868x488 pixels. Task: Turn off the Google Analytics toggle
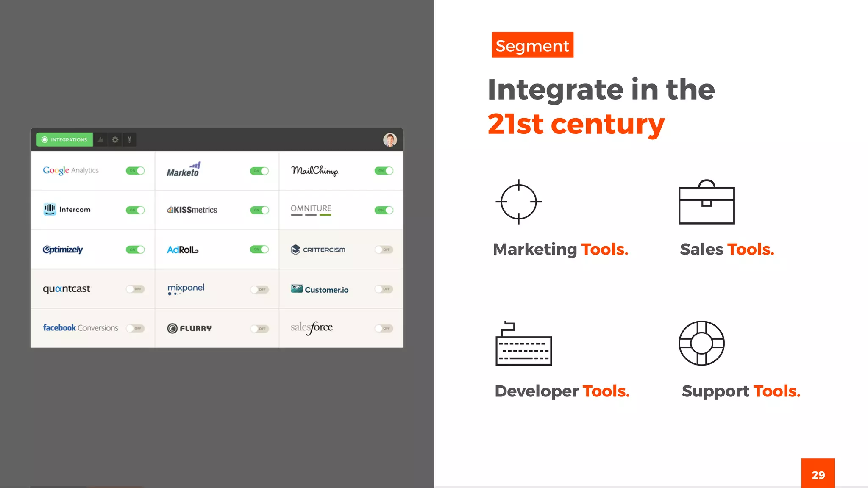click(135, 171)
